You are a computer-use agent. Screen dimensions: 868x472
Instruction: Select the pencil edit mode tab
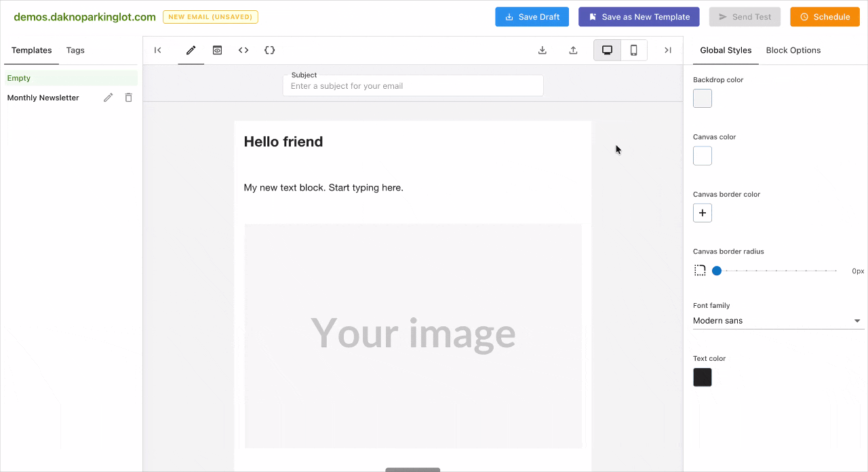coord(191,50)
